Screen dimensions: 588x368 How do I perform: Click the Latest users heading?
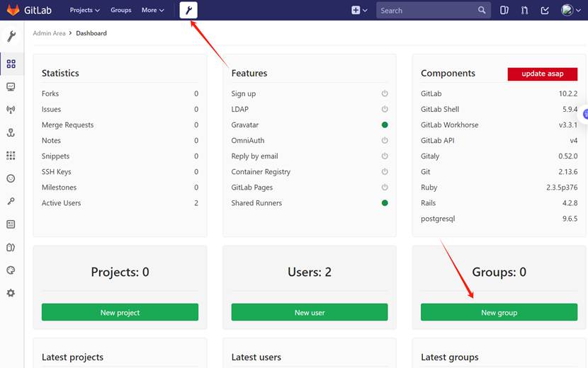(256, 357)
